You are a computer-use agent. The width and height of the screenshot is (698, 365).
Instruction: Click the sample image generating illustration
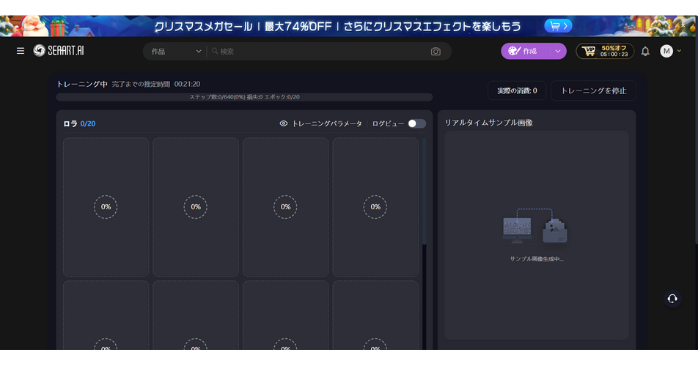point(535,226)
